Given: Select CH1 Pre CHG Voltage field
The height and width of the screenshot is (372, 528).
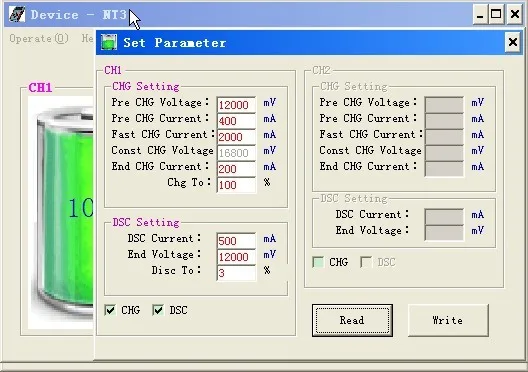Looking at the screenshot, I should tap(236, 105).
